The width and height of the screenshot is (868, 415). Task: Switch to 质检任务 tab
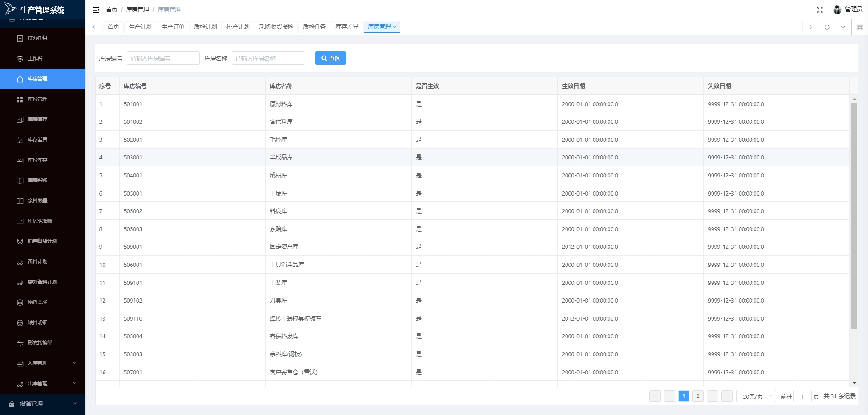314,27
